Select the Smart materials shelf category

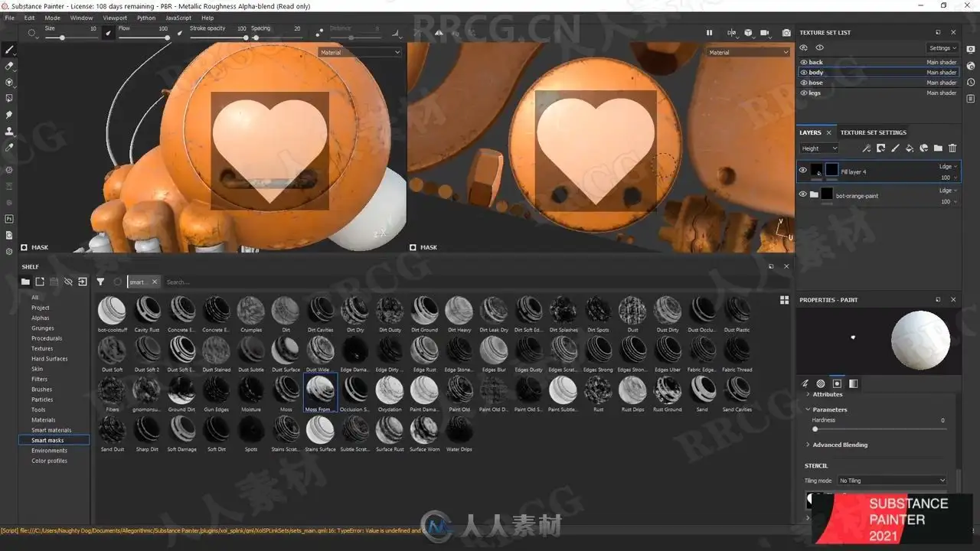click(51, 430)
